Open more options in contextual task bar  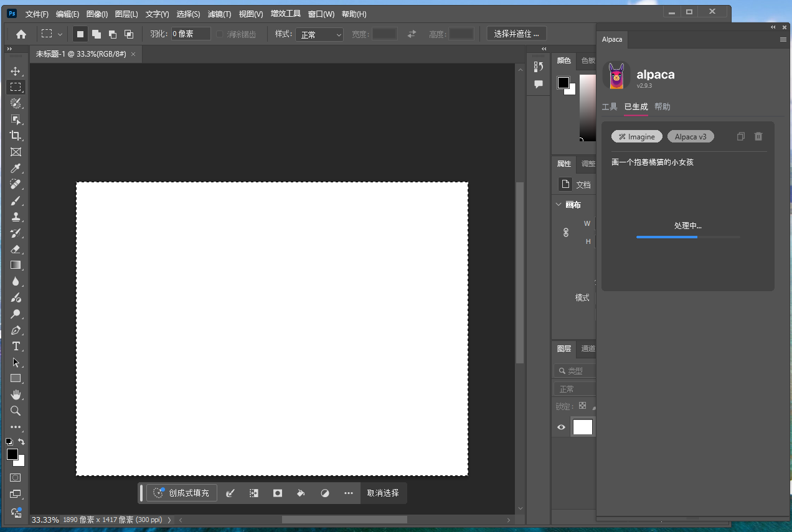pyautogui.click(x=349, y=493)
